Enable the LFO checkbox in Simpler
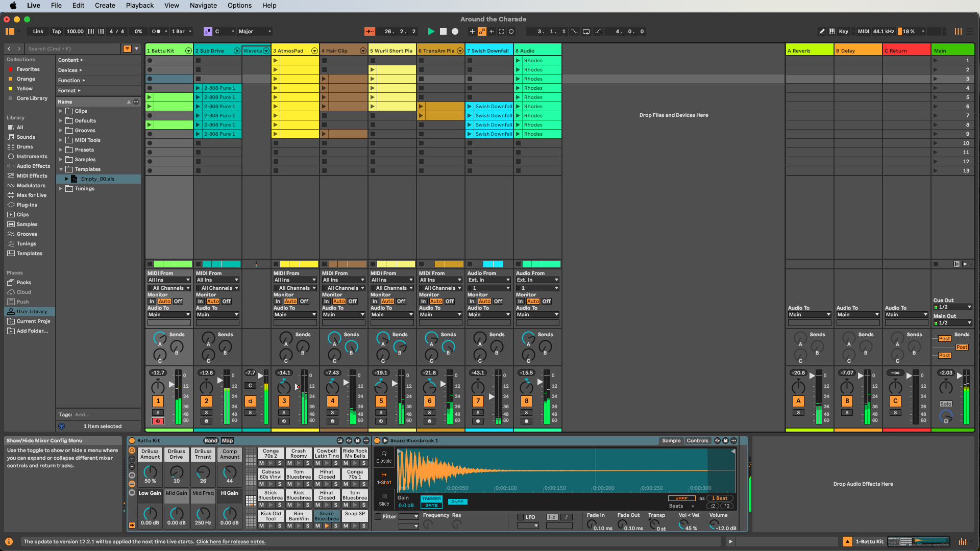Viewport: 980px width, 551px height. tap(521, 517)
